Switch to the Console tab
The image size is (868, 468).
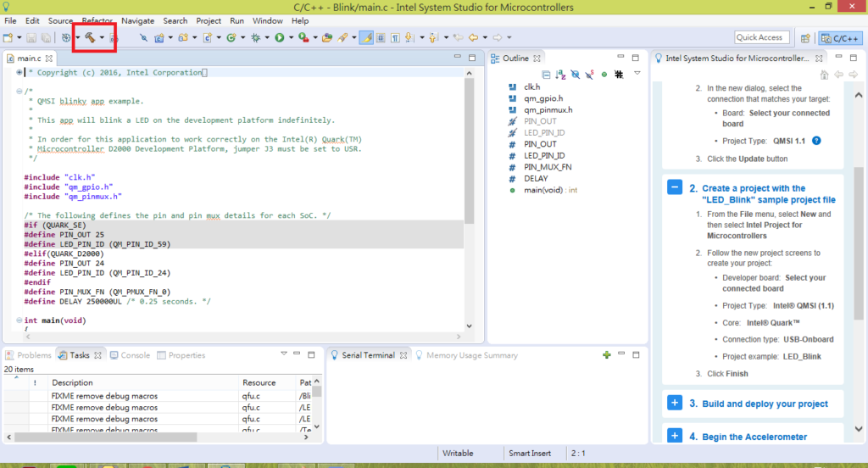pyautogui.click(x=130, y=355)
